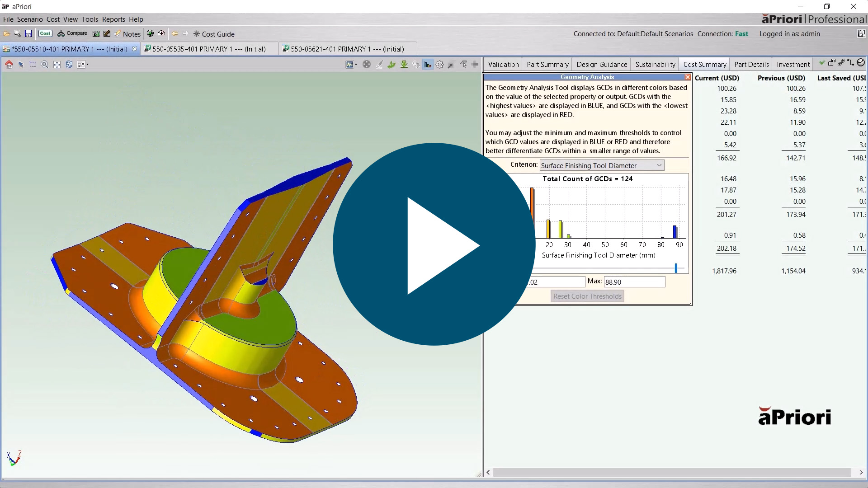Switch to the Design Guidance tab

point(602,65)
